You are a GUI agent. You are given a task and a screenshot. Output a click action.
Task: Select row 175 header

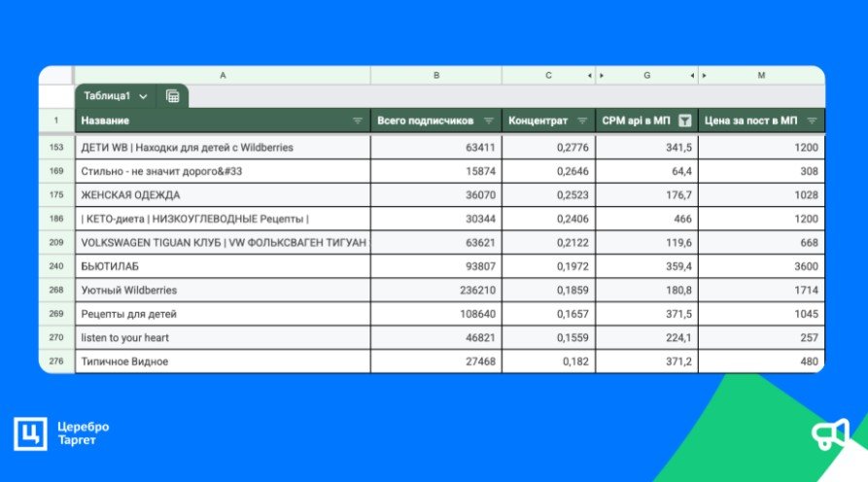point(56,194)
